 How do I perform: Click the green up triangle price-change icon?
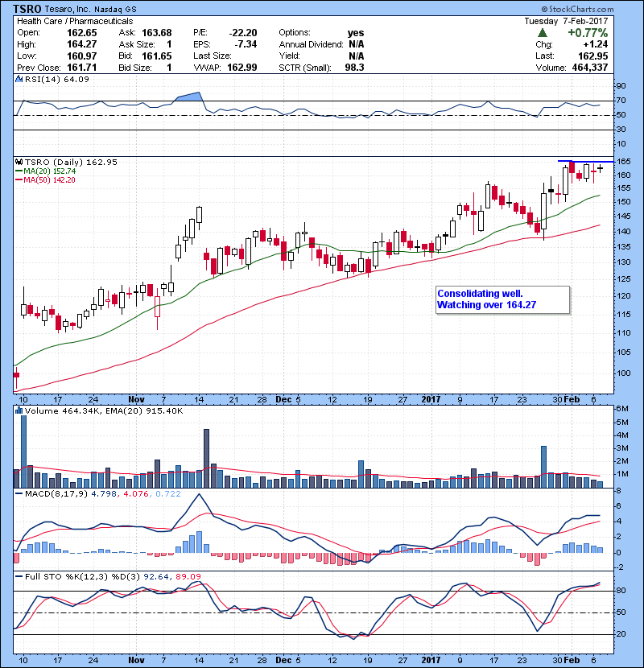point(542,33)
